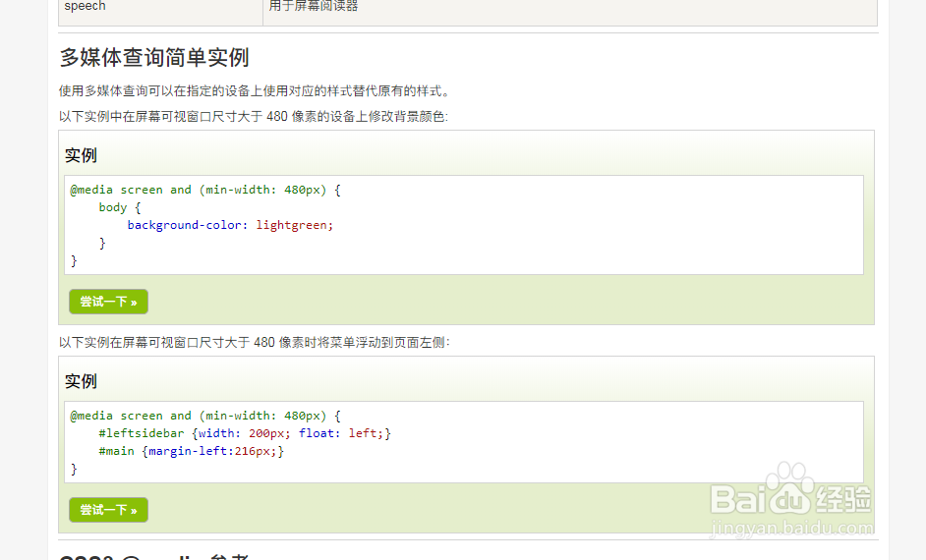This screenshot has height=560, width=926.
Task: Click 尝试一下 button under the lightgreen example
Action: (108, 302)
